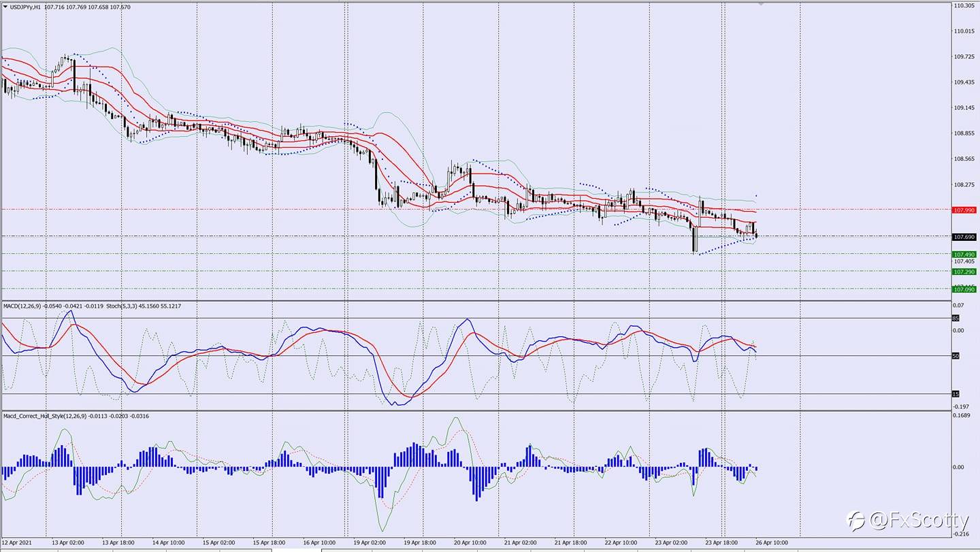Click the 15 Apr 18:00 time label
The width and height of the screenshot is (980, 552).
[269, 543]
